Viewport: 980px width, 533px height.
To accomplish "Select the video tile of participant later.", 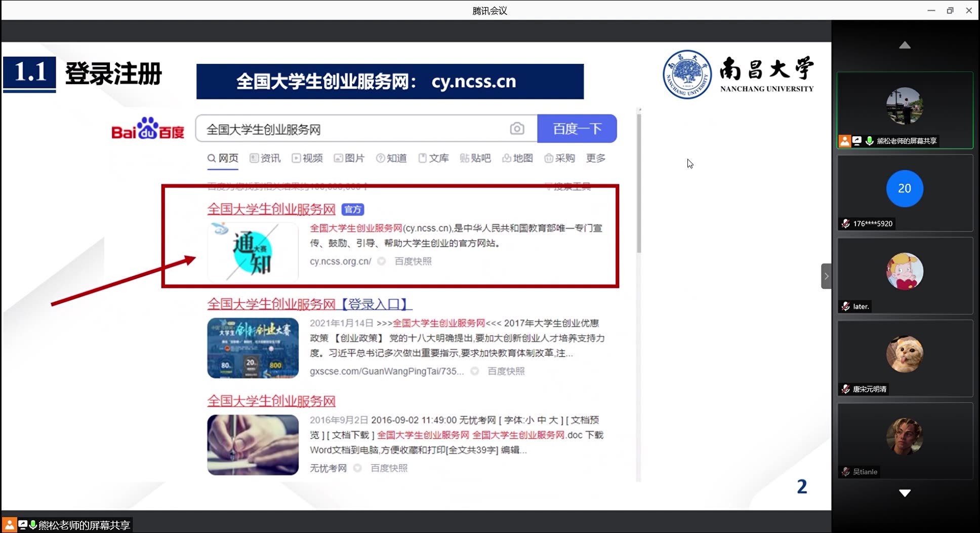I will [905, 276].
